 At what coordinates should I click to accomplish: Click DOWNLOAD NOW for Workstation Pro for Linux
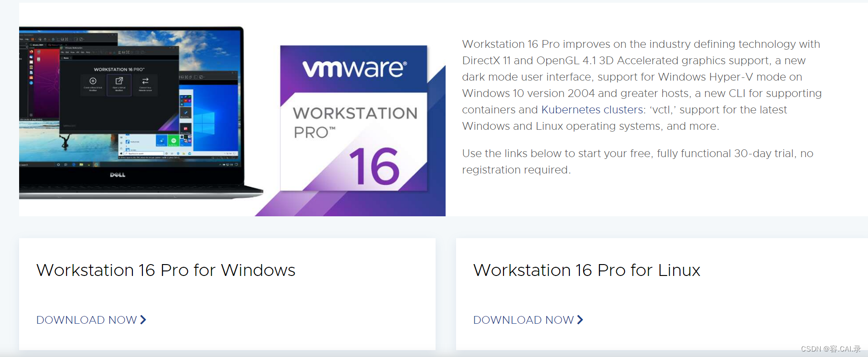click(x=528, y=320)
